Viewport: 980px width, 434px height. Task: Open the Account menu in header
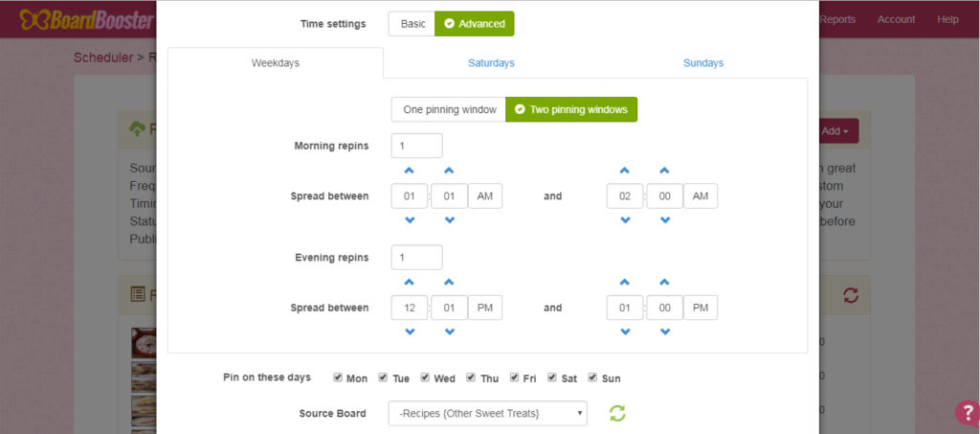click(896, 19)
